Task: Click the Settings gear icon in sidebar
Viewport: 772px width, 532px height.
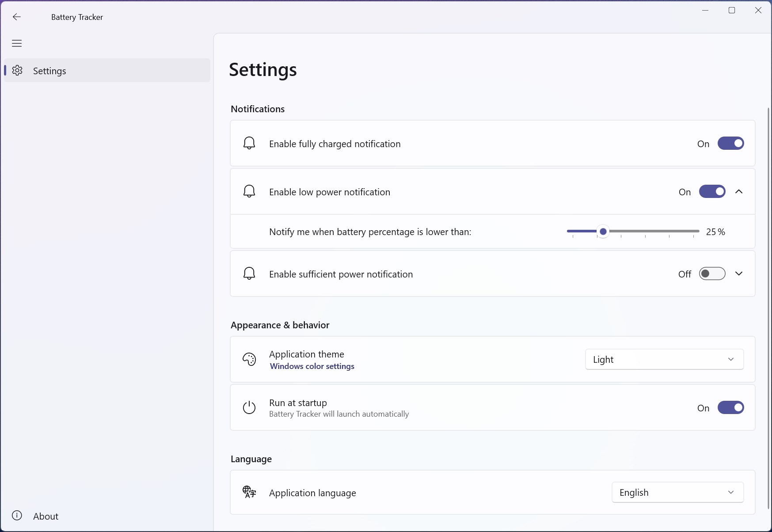Action: point(17,71)
